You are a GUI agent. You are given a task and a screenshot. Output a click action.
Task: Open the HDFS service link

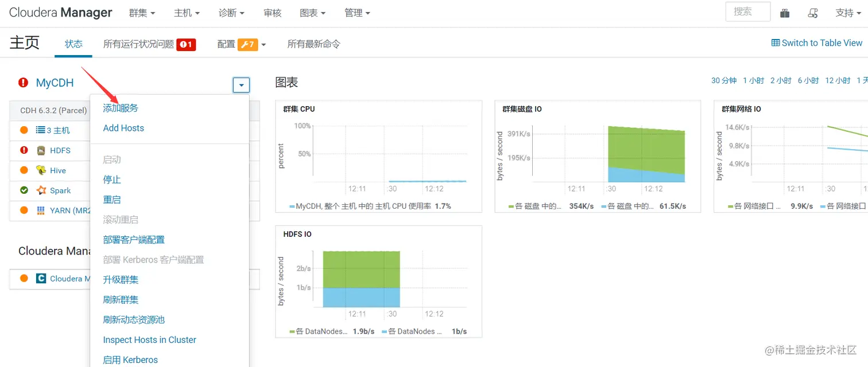[x=60, y=150]
